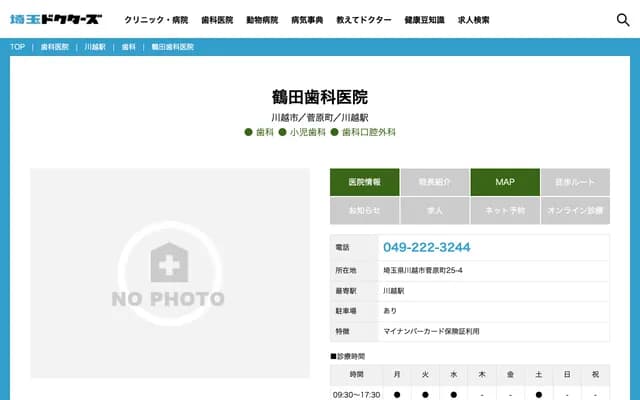This screenshot has width=640, height=400.
Task: Select the 医院情報 tab
Action: pyautogui.click(x=364, y=182)
